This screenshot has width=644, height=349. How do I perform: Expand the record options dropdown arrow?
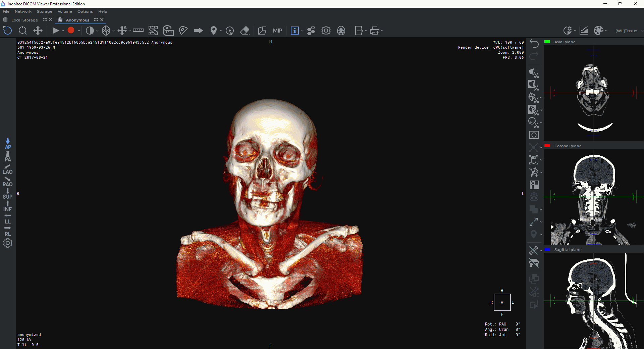pos(79,31)
